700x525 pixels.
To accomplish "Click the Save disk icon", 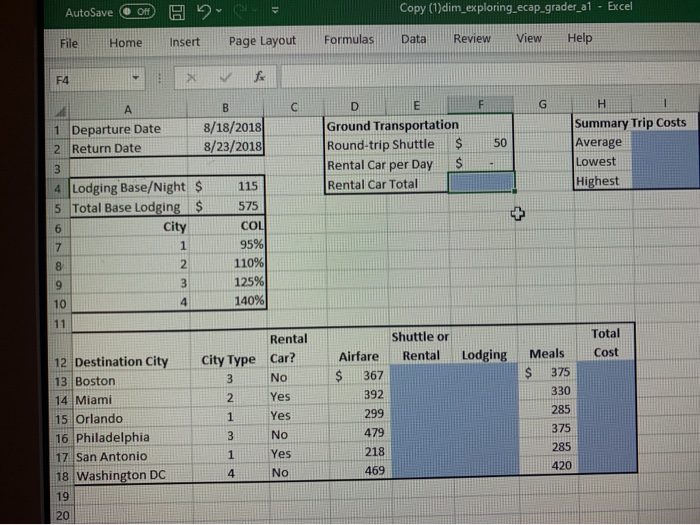I will coord(177,12).
